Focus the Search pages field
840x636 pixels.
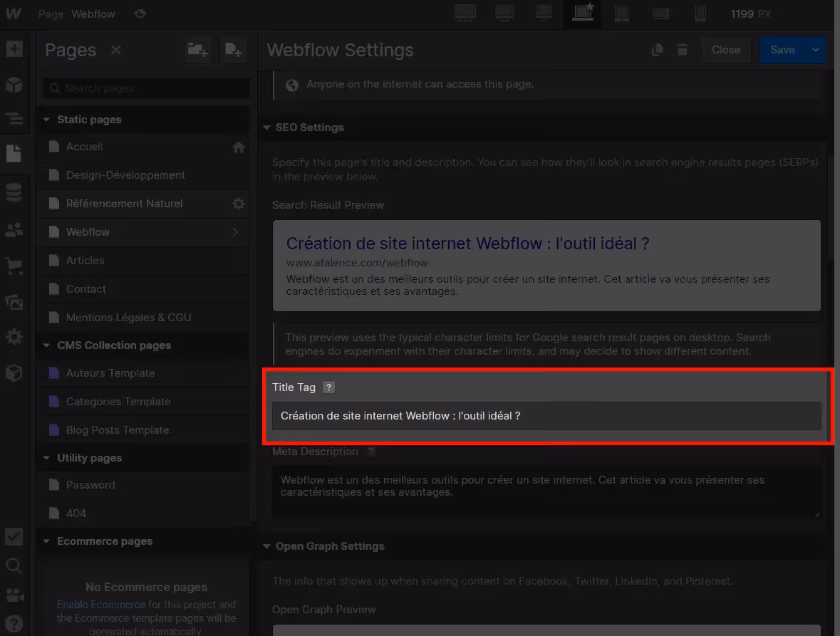coord(147,88)
